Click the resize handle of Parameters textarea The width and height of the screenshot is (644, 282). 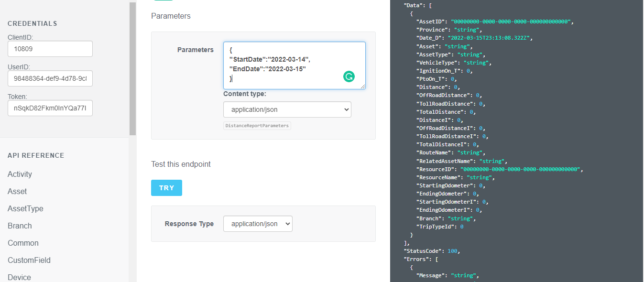363,87
